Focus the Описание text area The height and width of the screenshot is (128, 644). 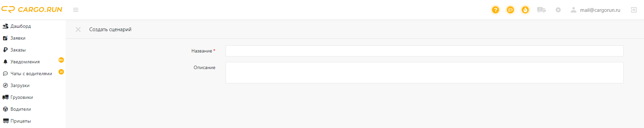(424, 72)
